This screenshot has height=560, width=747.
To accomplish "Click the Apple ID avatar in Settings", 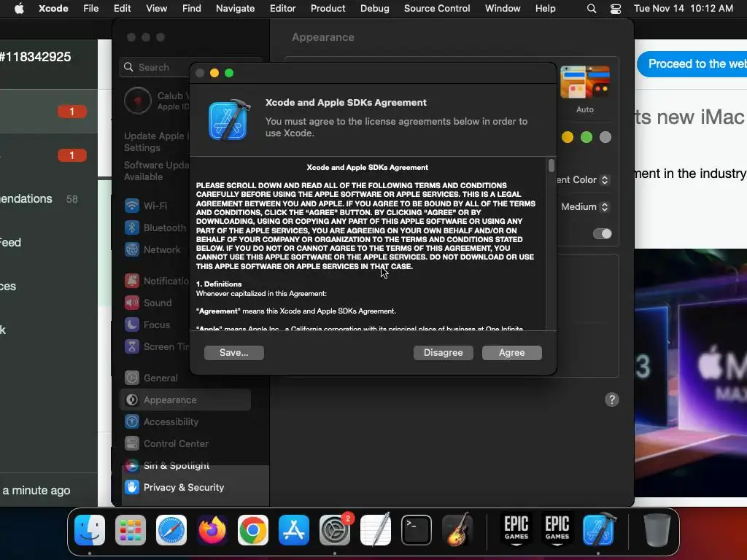I will [x=138, y=101].
